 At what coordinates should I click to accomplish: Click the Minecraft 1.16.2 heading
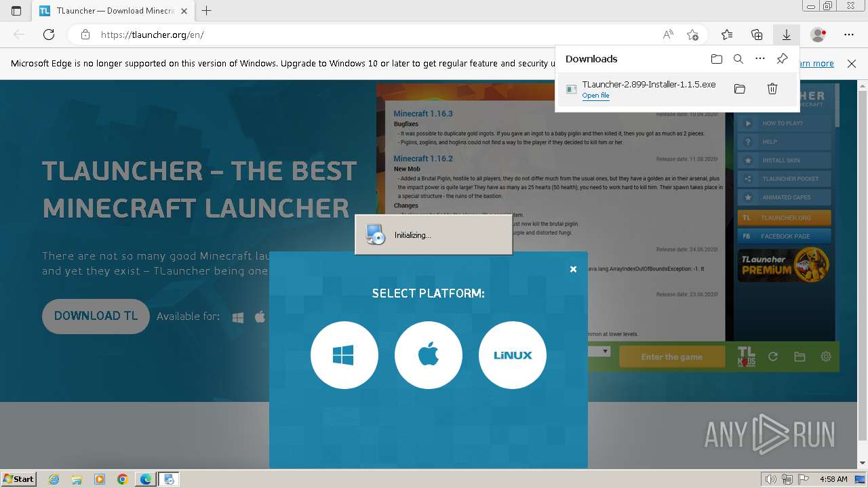coord(423,159)
